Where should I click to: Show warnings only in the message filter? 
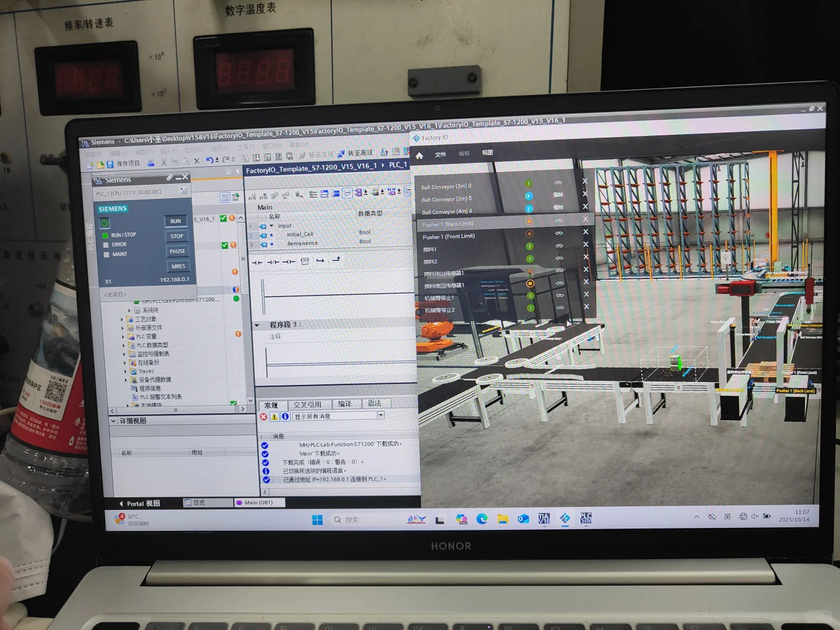click(x=274, y=416)
